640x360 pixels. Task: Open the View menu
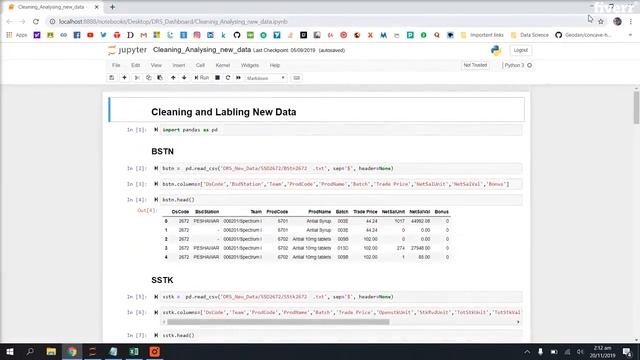click(x=156, y=65)
